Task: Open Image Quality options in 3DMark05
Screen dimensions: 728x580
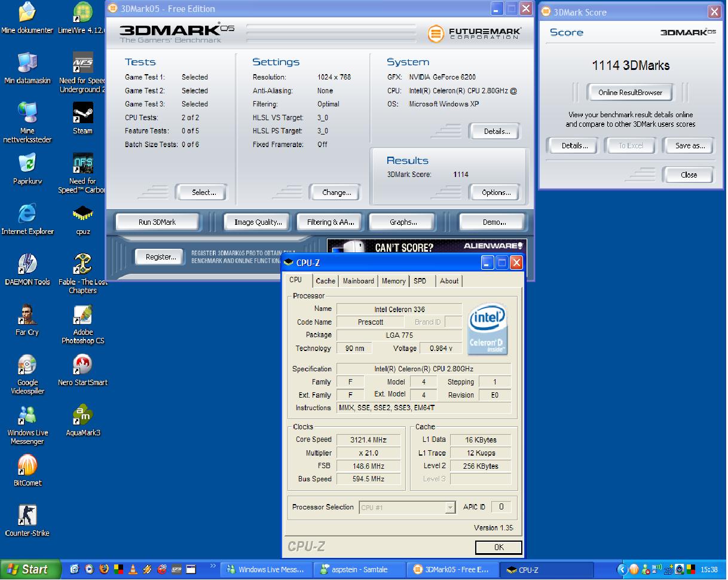Action: pyautogui.click(x=258, y=222)
